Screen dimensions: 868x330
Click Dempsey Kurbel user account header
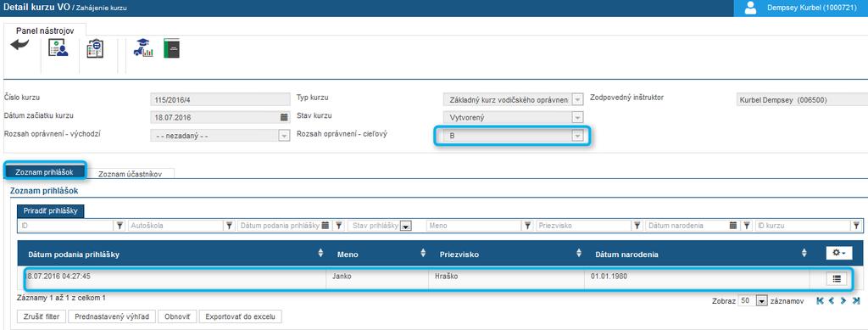[x=800, y=8]
